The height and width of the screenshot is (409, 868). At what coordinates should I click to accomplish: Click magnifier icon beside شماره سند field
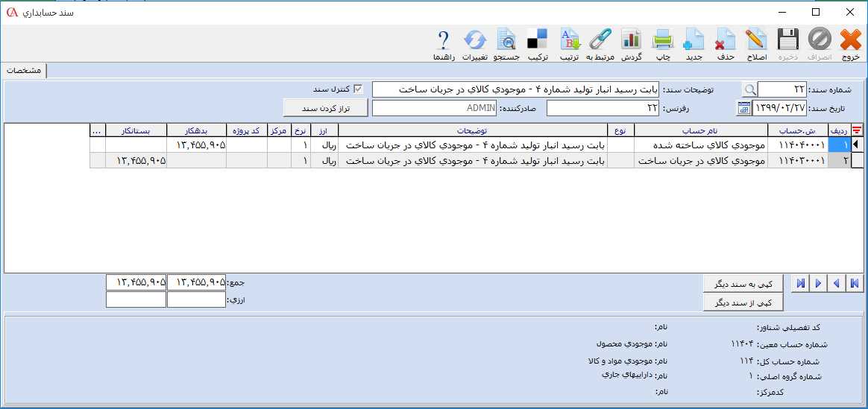tap(749, 89)
